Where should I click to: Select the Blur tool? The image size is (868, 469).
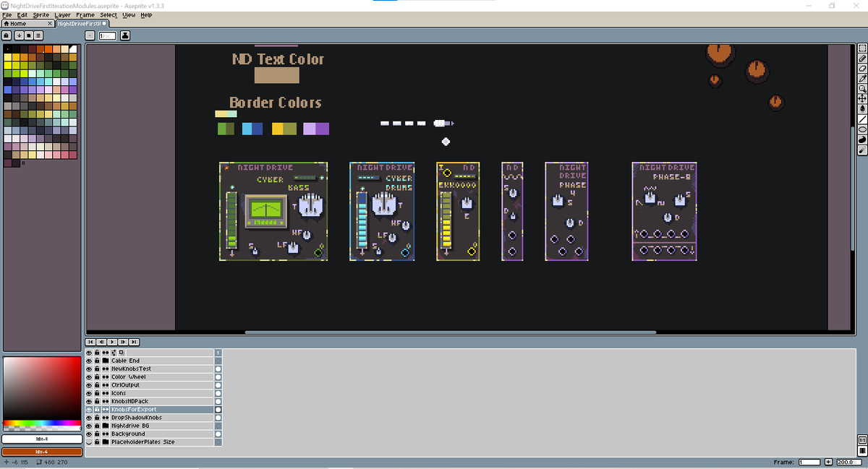(862, 150)
